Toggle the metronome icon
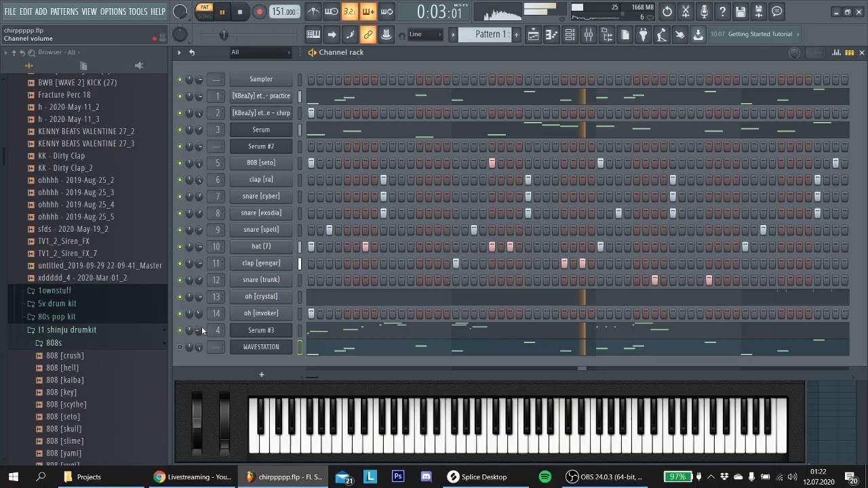Image resolution: width=868 pixels, height=488 pixels. click(x=313, y=12)
